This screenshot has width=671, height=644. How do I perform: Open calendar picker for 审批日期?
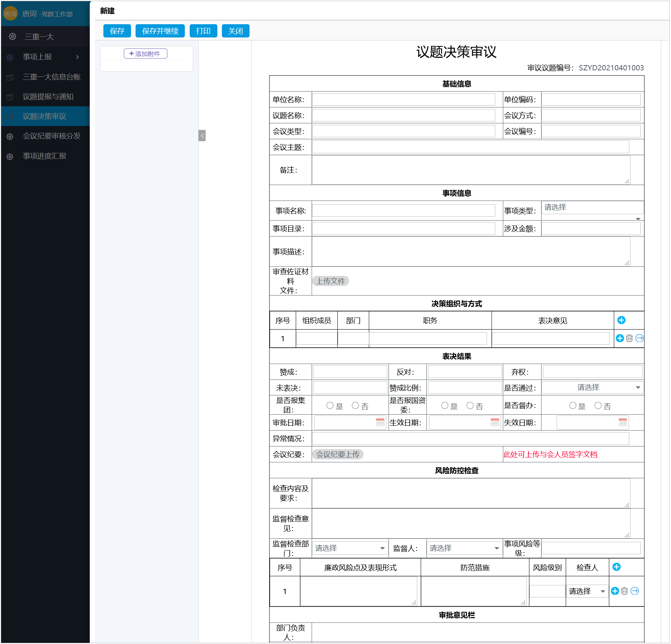click(x=380, y=422)
